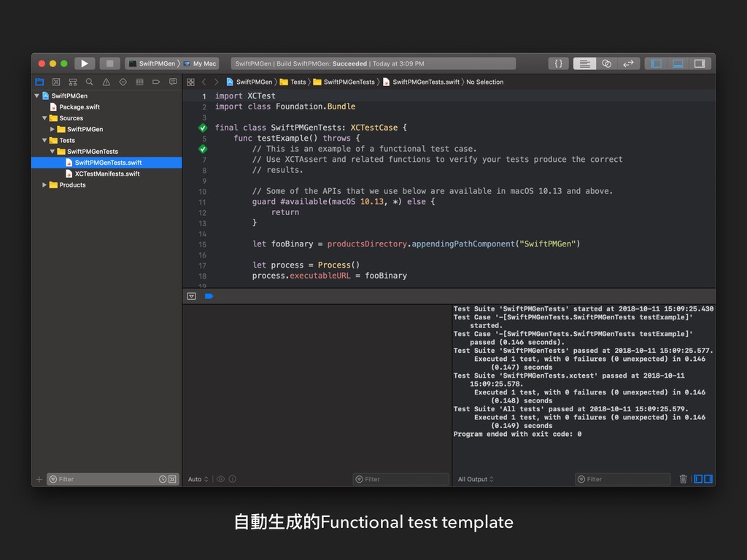Run the SwiftPMGen scheme with the play button
Viewport: 747px width, 560px height.
[85, 63]
